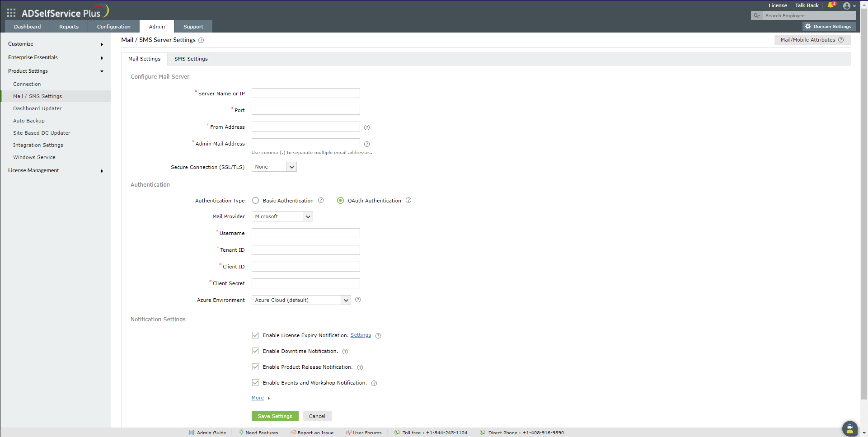Disable Downtime Notification

256,351
